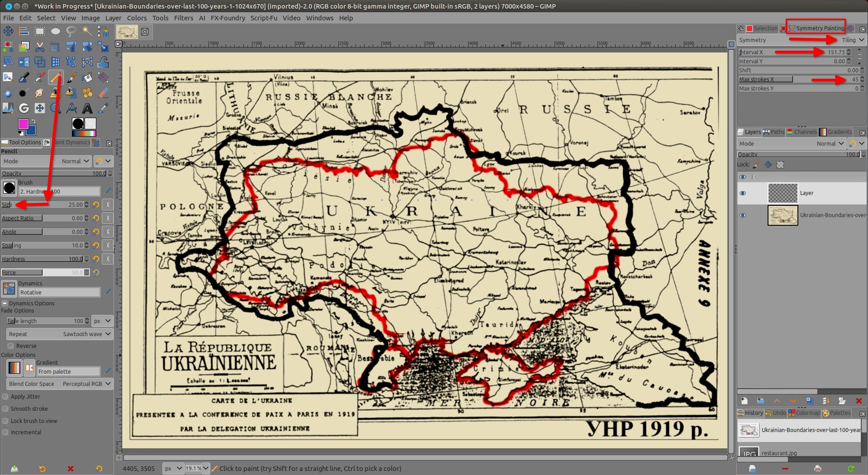Image resolution: width=868 pixels, height=475 pixels.
Task: Toggle lock position and size
Action: pos(768,165)
